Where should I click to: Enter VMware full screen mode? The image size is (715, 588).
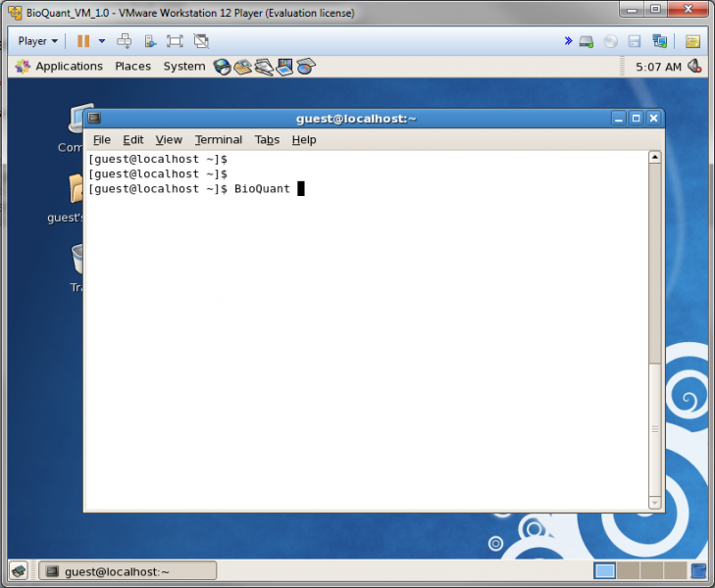click(x=175, y=41)
